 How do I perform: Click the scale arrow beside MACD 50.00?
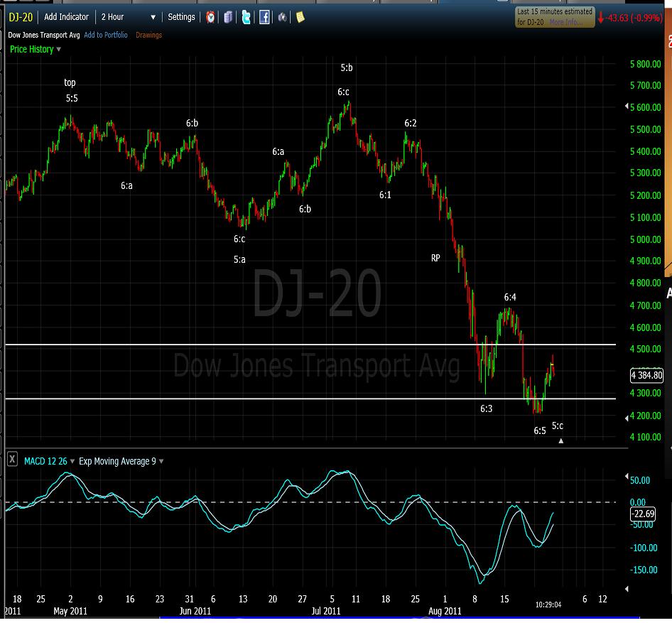[627, 476]
